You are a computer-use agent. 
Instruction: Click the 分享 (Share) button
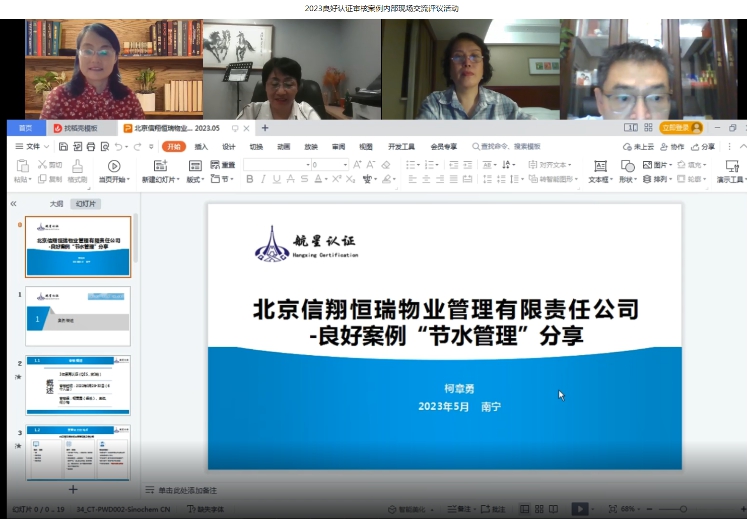704,146
